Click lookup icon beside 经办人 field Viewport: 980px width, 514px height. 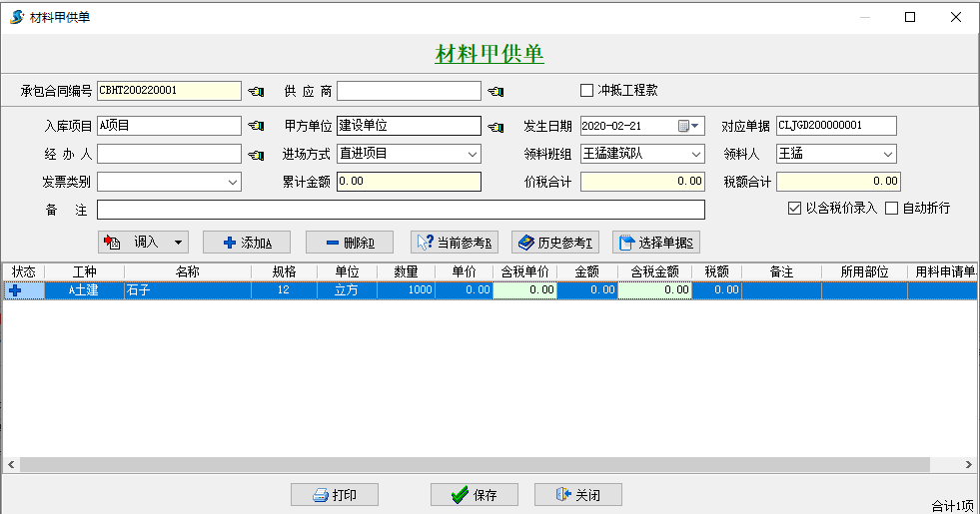257,155
